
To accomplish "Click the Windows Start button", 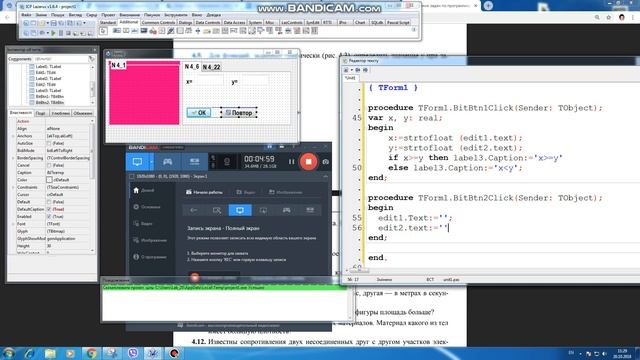I will 9,353.
